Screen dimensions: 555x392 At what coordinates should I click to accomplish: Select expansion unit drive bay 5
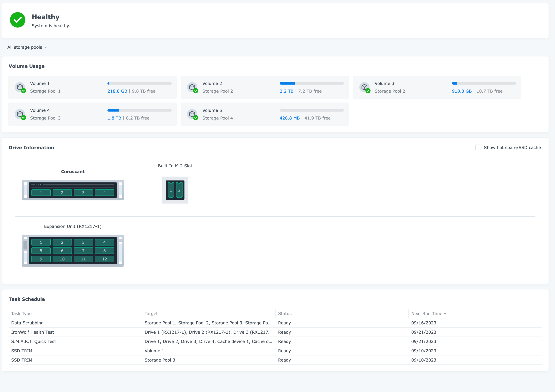click(x=41, y=251)
